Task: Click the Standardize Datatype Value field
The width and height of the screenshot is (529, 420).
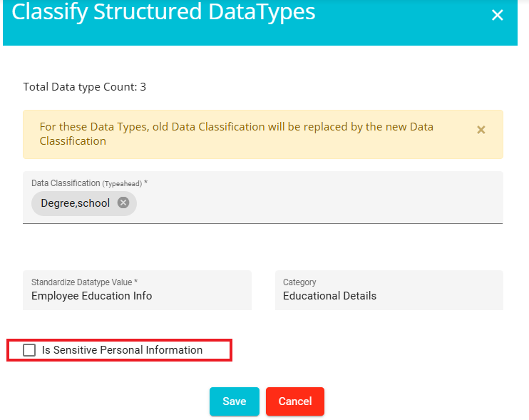Action: pos(137,290)
